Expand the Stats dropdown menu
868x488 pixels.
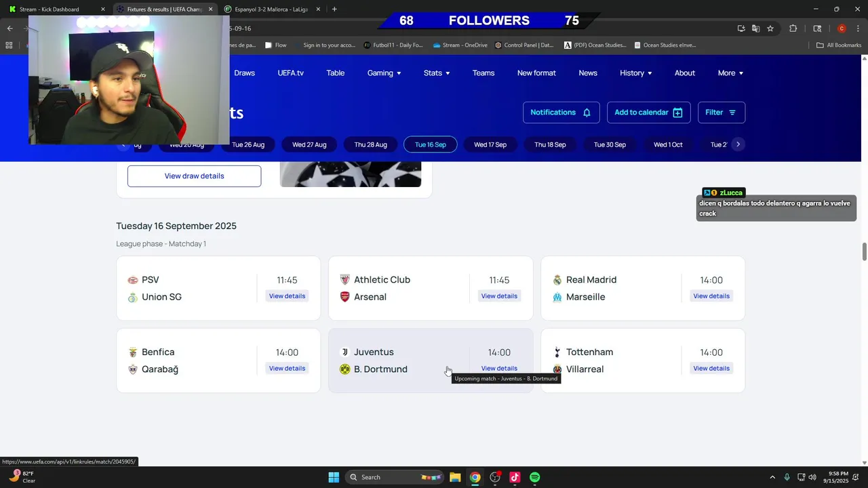point(437,73)
